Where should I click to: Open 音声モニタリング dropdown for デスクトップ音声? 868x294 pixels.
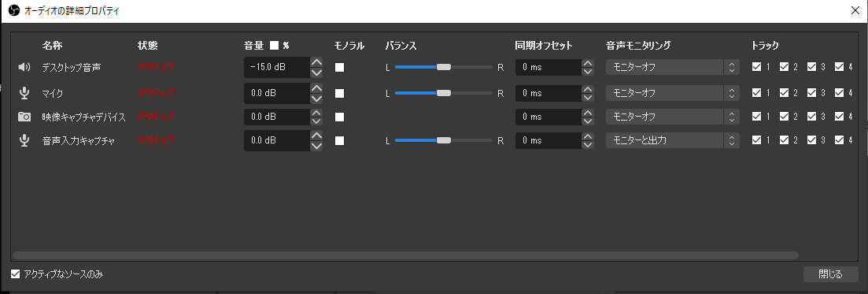click(673, 67)
